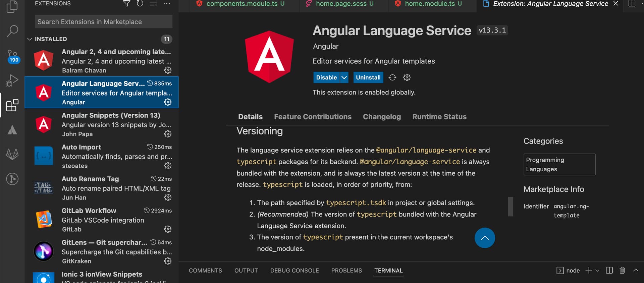
Task: Switch to the PROBLEMS panel tab
Action: 346,271
